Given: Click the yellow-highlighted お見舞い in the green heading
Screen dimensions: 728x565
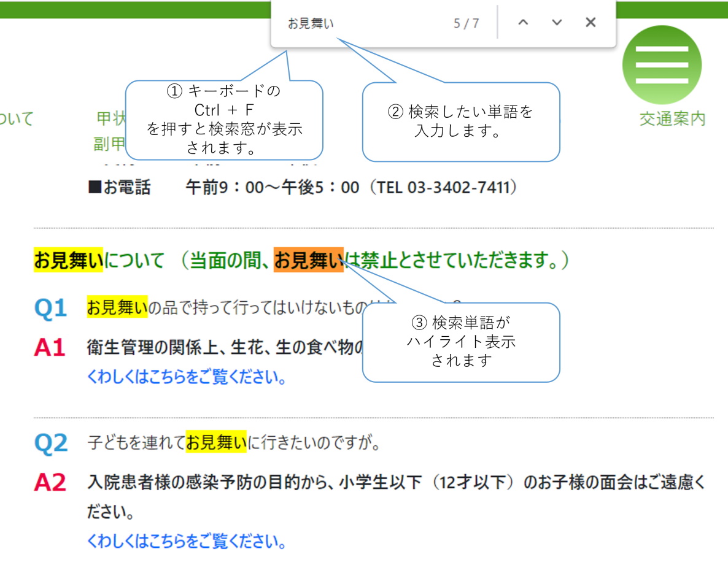Looking at the screenshot, I should (x=68, y=261).
